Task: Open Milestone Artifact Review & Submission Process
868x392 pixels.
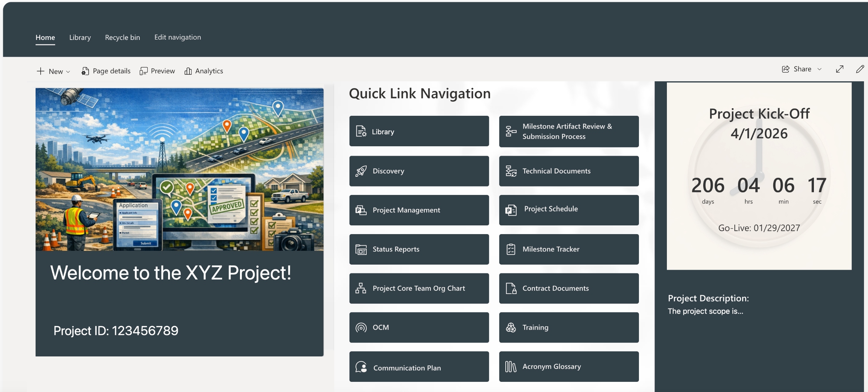Action: 569,131
